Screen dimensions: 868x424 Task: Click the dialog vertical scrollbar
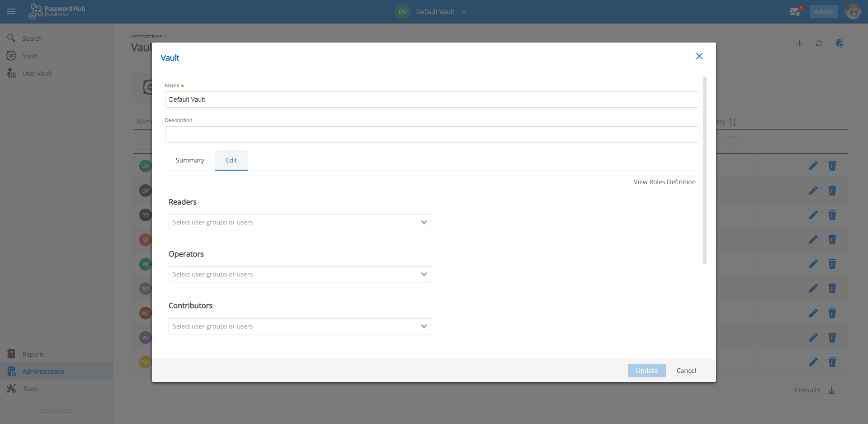point(704,170)
